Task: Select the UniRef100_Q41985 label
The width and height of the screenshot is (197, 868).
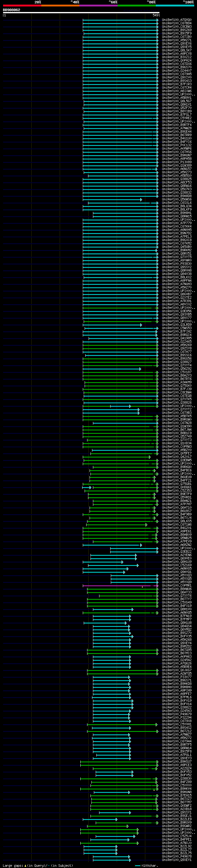Action: click(x=176, y=338)
